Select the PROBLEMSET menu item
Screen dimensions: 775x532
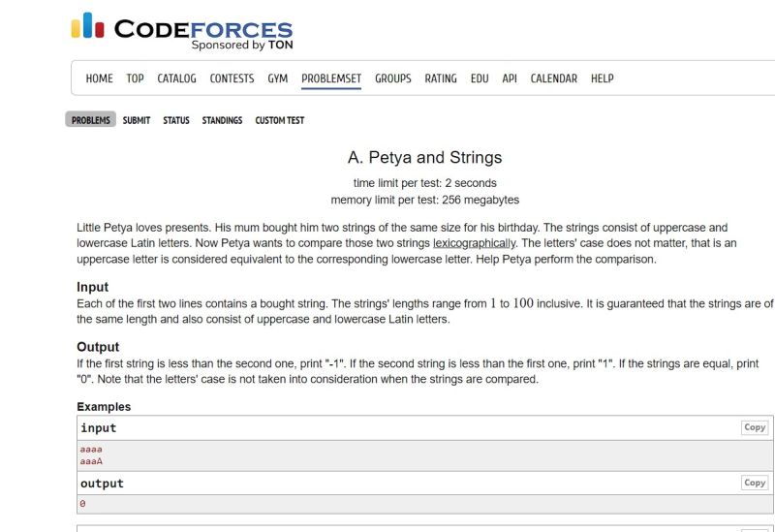click(x=331, y=78)
